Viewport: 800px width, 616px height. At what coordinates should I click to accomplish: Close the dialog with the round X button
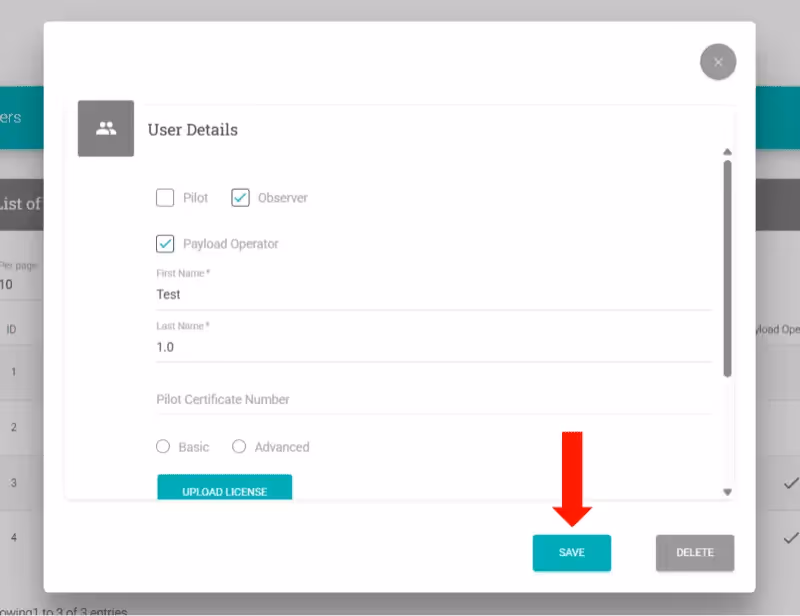tap(718, 62)
